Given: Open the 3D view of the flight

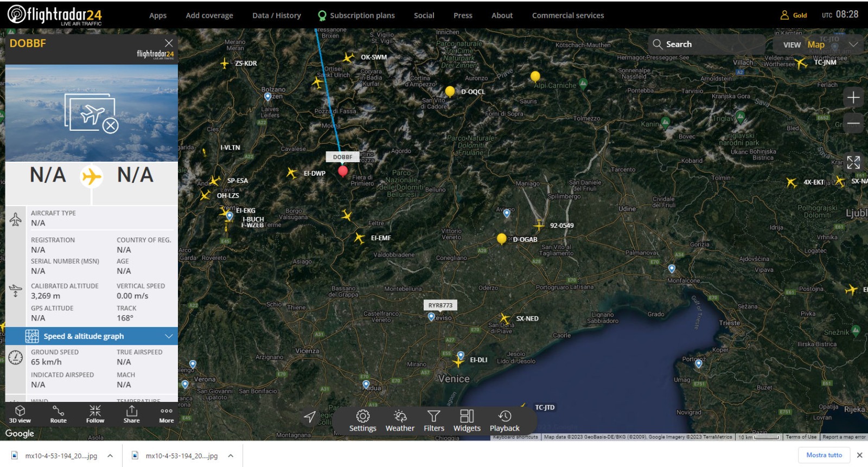Looking at the screenshot, I should pos(20,414).
